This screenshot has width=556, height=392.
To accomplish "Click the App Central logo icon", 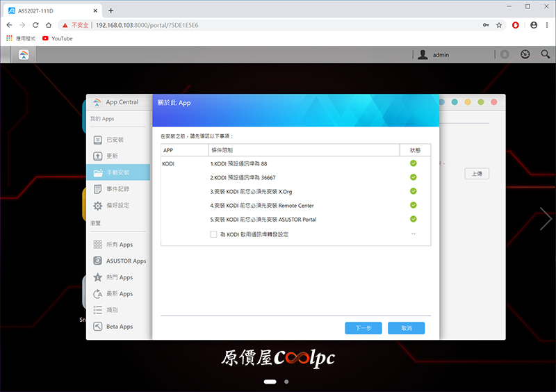I will point(97,102).
